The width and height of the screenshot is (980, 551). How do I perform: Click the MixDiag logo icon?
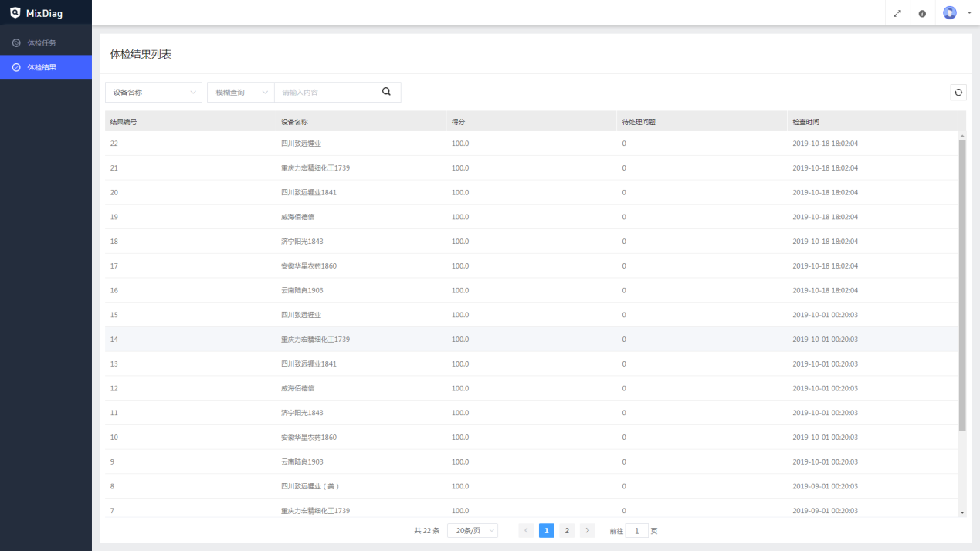15,12
